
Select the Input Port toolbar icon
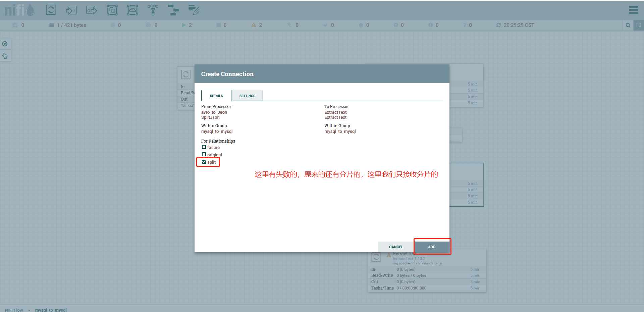[x=71, y=10]
